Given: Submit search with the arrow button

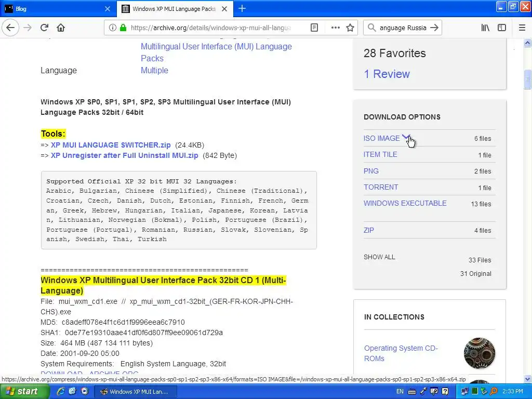Looking at the screenshot, I should click(434, 28).
